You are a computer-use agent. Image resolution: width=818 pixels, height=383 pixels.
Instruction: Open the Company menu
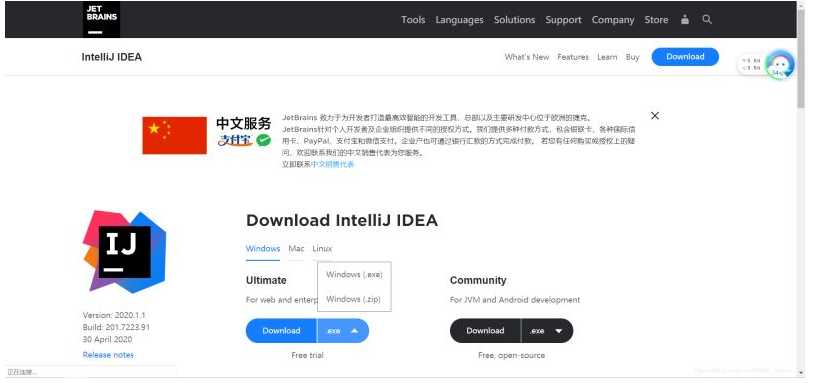613,20
